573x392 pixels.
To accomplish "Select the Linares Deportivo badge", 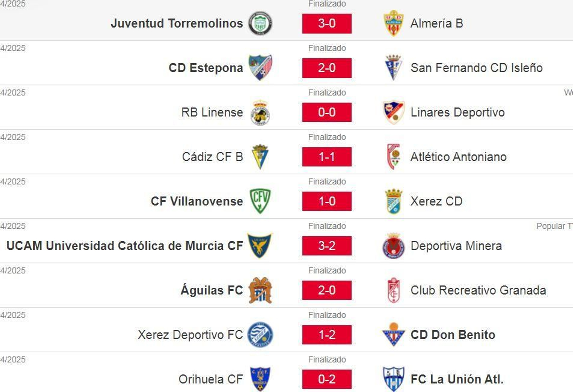I will click(x=393, y=112).
